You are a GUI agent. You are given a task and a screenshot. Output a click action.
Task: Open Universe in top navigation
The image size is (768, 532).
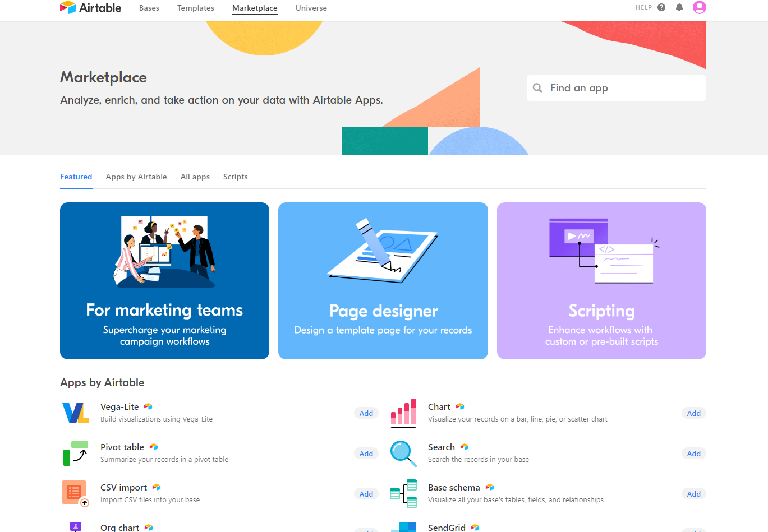[x=311, y=8]
